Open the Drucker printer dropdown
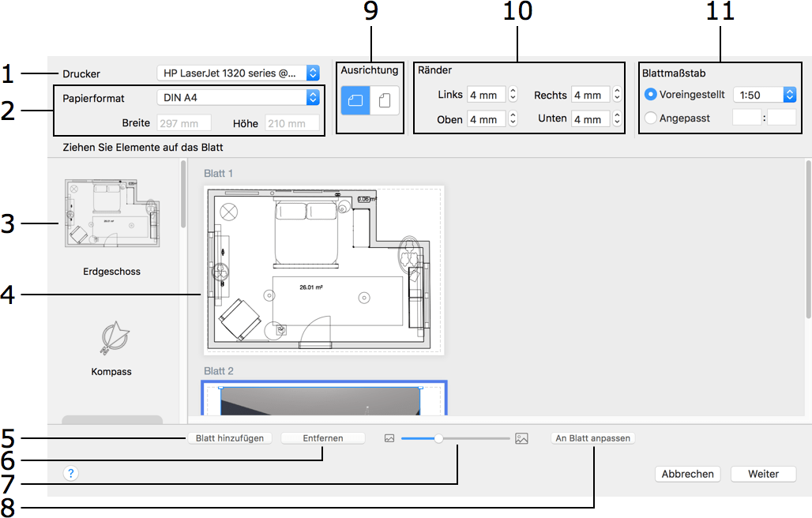The image size is (812, 518). [239, 73]
